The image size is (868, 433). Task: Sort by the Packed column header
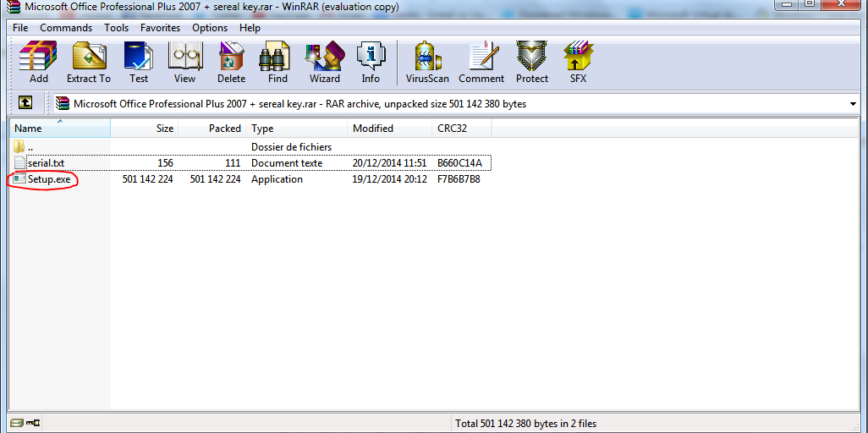click(212, 128)
